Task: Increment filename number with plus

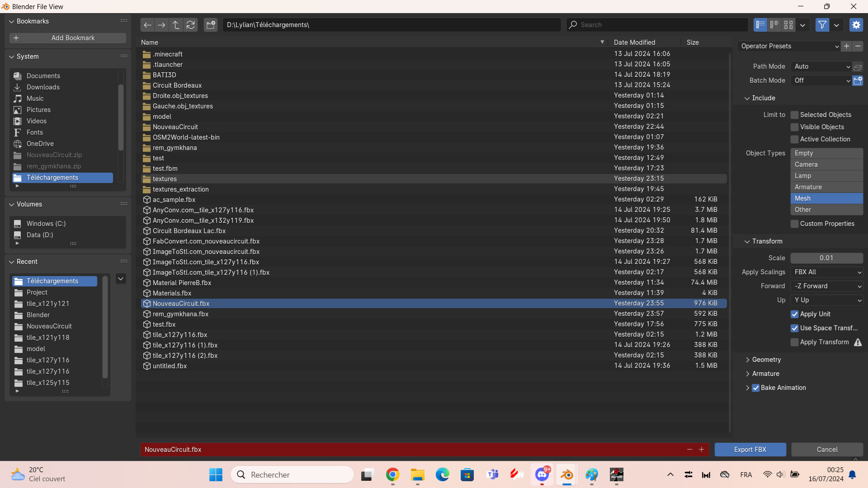Action: coord(702,450)
